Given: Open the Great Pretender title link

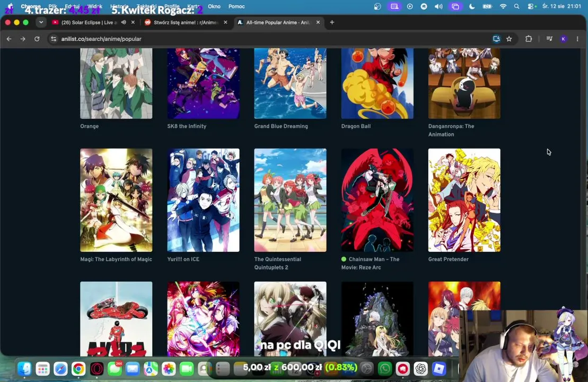Looking at the screenshot, I should point(448,259).
